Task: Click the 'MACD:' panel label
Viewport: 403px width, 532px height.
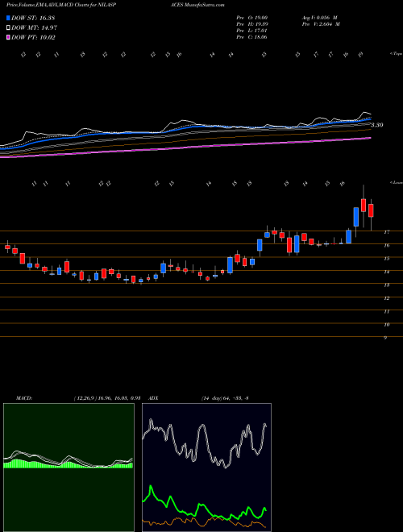Action: pyautogui.click(x=24, y=397)
